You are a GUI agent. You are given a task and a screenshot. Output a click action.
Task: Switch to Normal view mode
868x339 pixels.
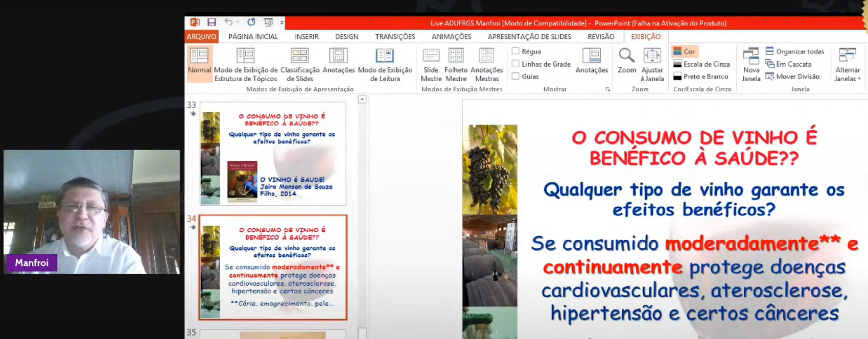point(199,63)
